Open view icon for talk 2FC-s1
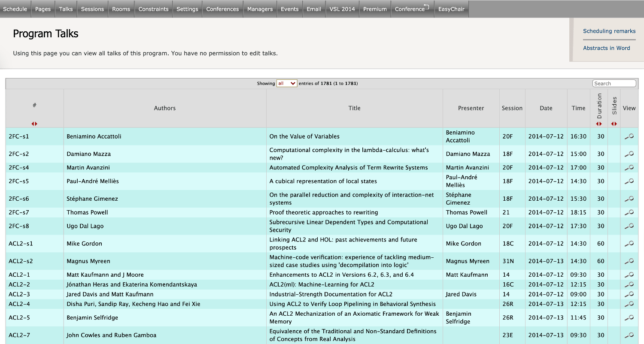This screenshot has height=344, width=644. [629, 136]
